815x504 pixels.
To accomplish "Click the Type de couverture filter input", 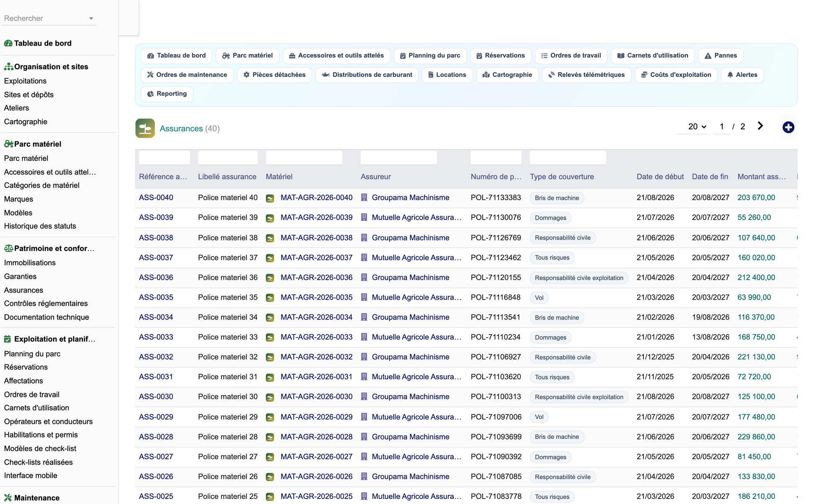I will 568,157.
